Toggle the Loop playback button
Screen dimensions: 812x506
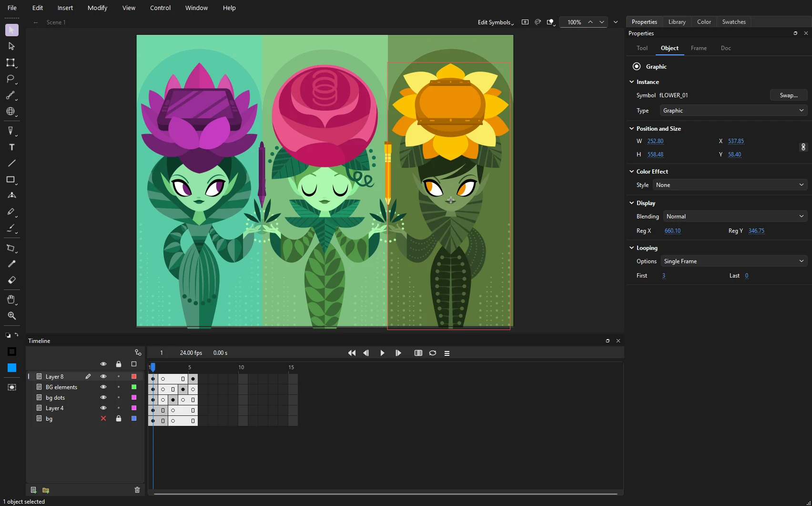(x=433, y=353)
